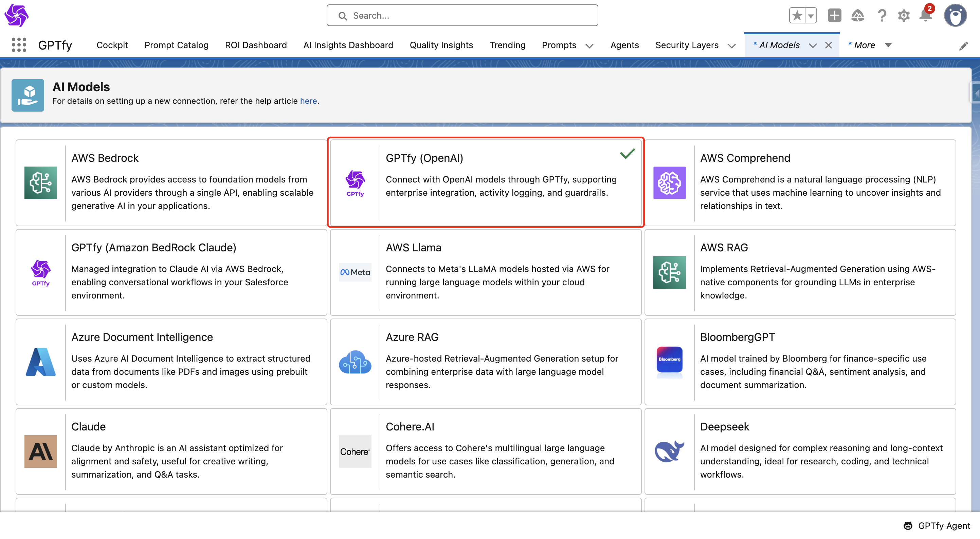
Task: Select the GPTfy (OpenAI) checked card
Action: click(x=486, y=182)
